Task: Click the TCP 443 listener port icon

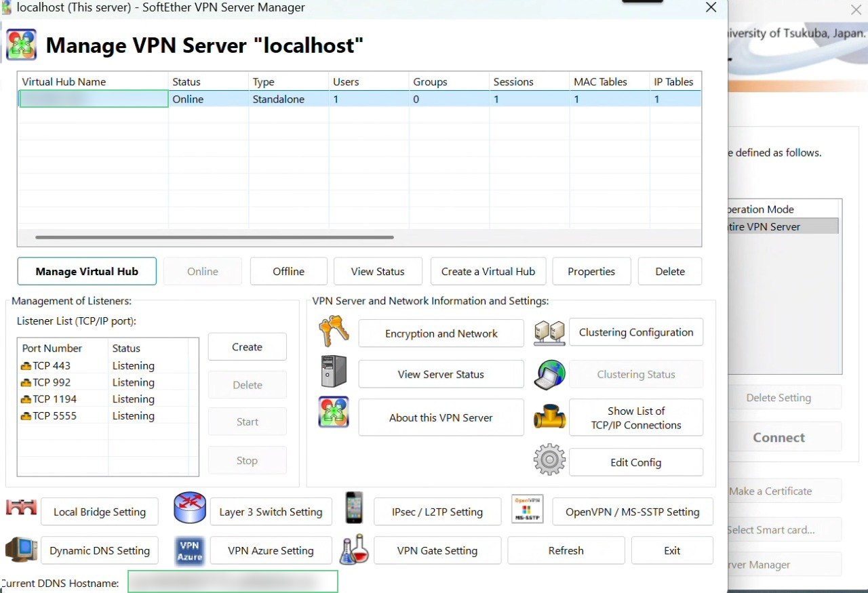Action: 26,366
